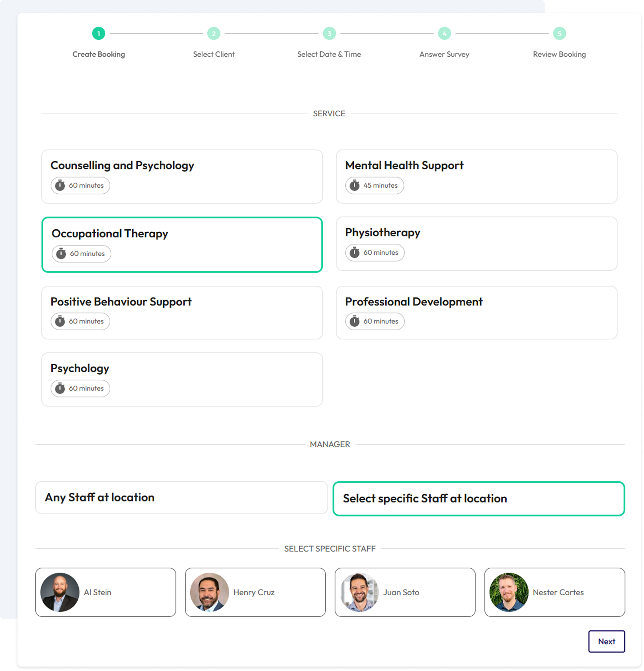The height and width of the screenshot is (671, 644).
Task: Click the step 3 Select Date & Time circle
Action: 329,34
